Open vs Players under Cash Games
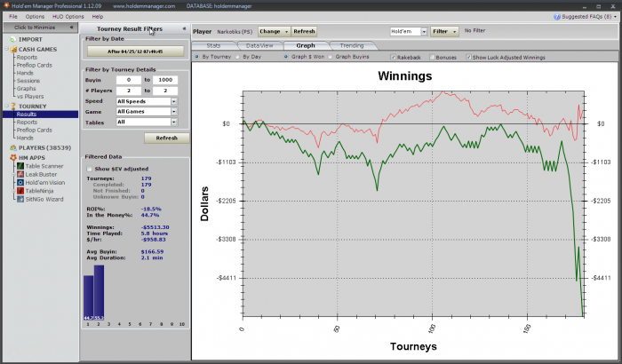Screen dimensions: 622x364 (30, 97)
